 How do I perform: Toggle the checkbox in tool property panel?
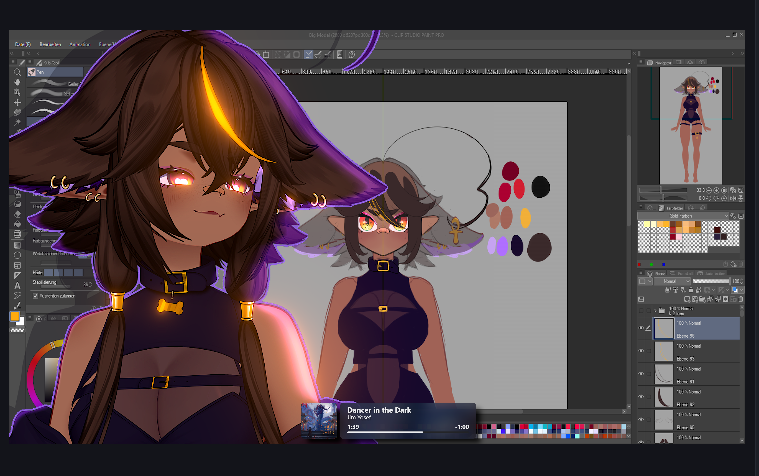[x=35, y=296]
